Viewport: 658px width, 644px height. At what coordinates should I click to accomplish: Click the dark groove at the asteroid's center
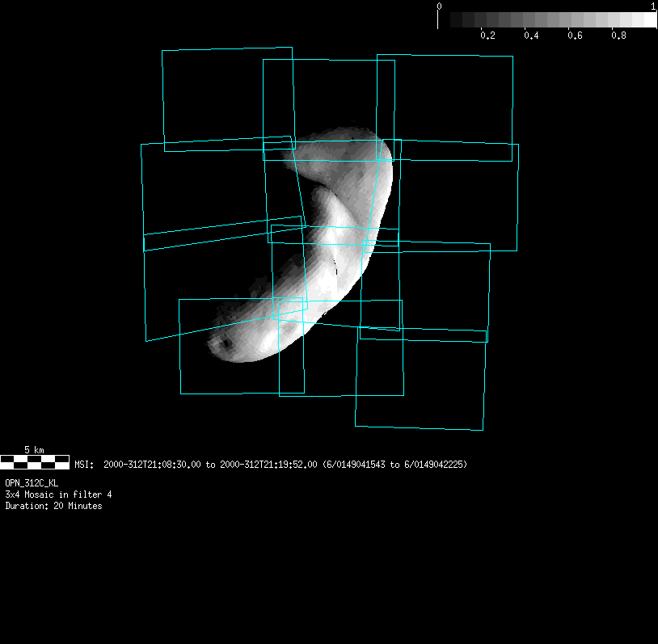tap(335, 265)
